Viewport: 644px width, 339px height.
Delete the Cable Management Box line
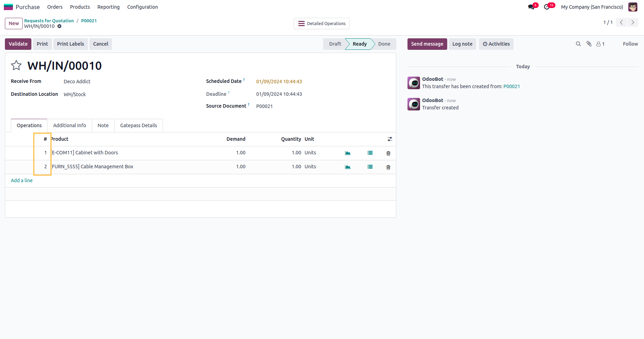coord(388,167)
